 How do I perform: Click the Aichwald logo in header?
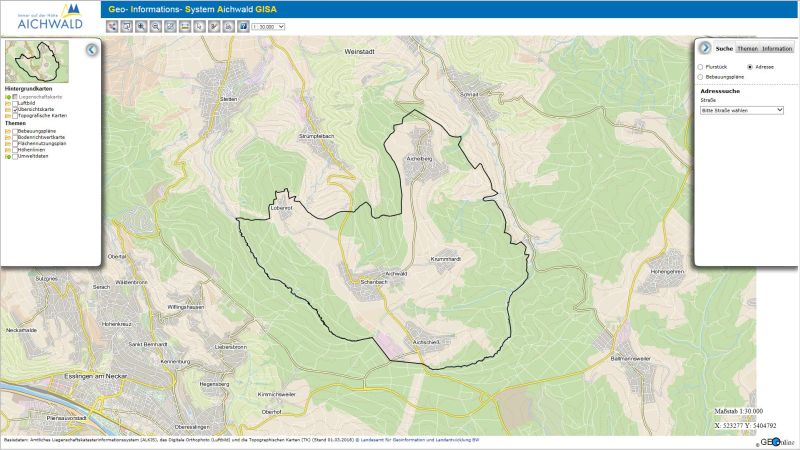[x=45, y=15]
